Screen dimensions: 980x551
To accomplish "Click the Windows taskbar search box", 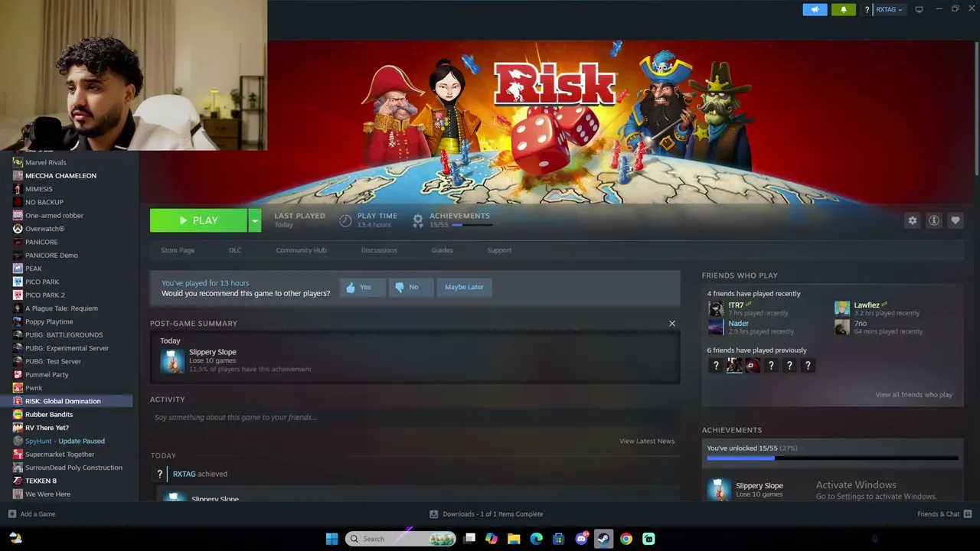I will click(402, 539).
